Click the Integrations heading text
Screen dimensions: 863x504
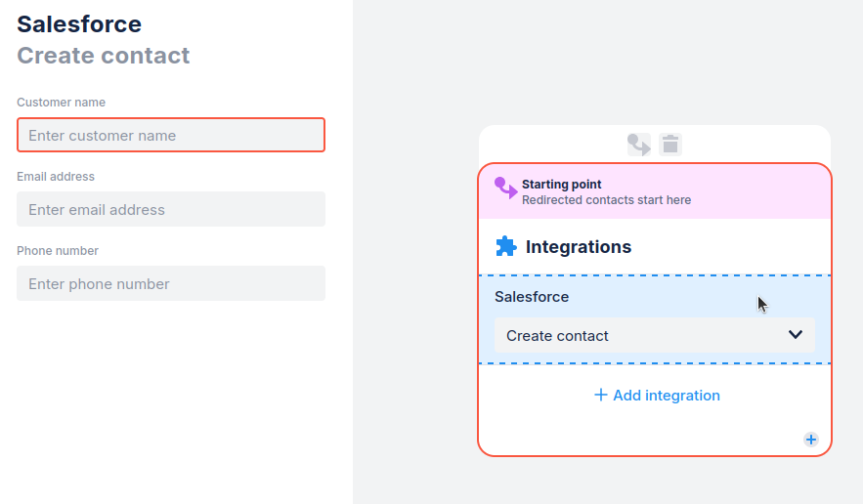click(579, 247)
